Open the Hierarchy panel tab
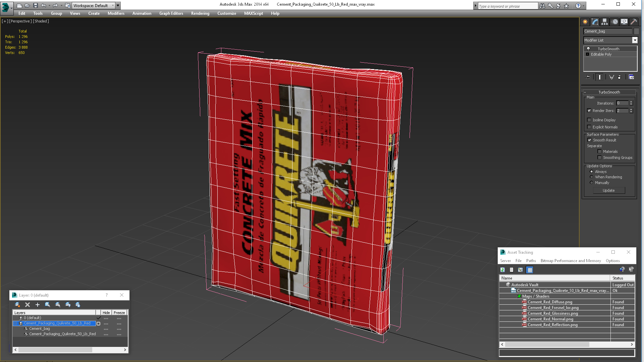This screenshot has width=644, height=362. tap(604, 22)
